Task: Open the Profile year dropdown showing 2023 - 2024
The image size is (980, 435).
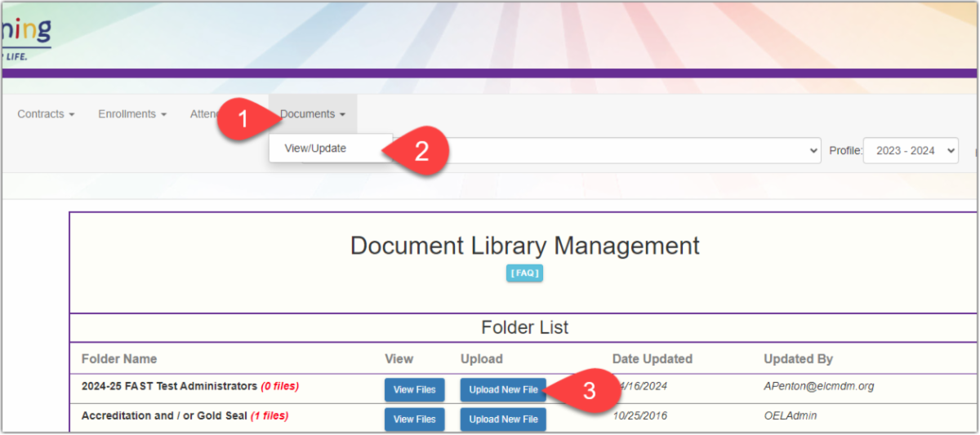Action: [910, 151]
